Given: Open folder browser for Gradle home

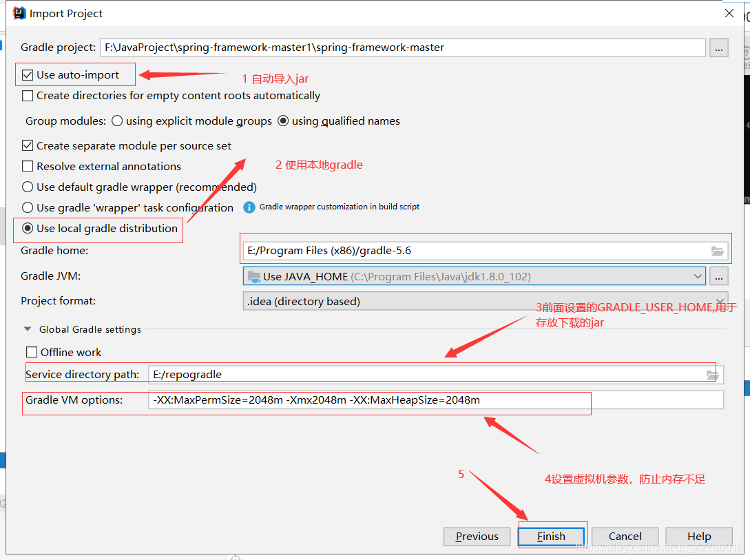Looking at the screenshot, I should pos(717,251).
